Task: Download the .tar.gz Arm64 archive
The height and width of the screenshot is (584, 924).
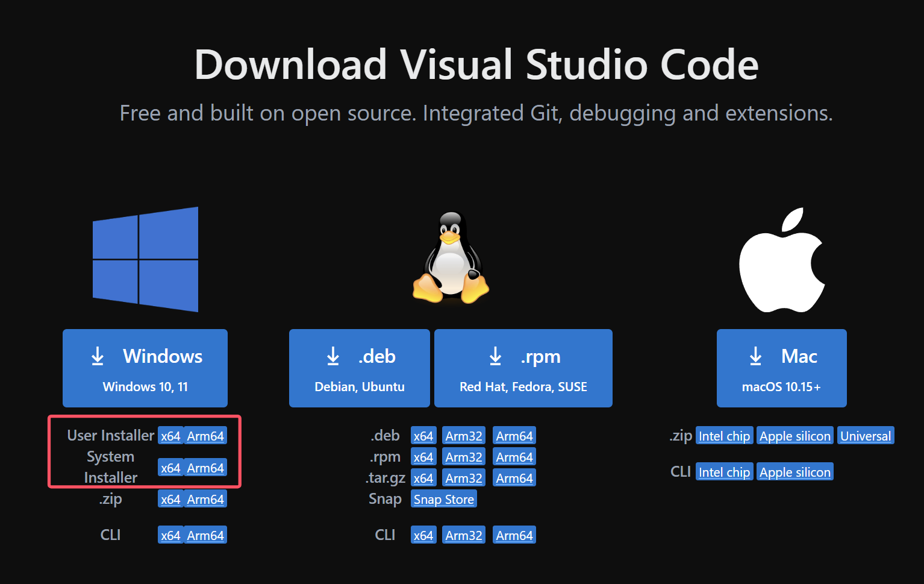Action: tap(514, 478)
